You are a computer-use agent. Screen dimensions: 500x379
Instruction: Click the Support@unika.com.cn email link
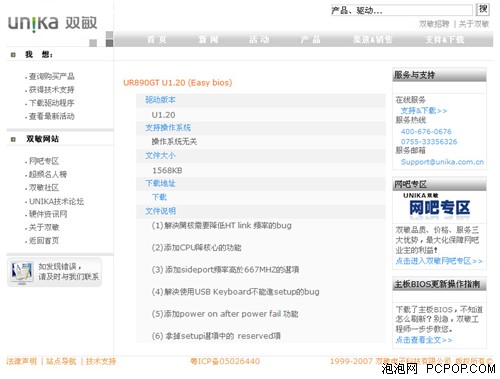pyautogui.click(x=442, y=162)
